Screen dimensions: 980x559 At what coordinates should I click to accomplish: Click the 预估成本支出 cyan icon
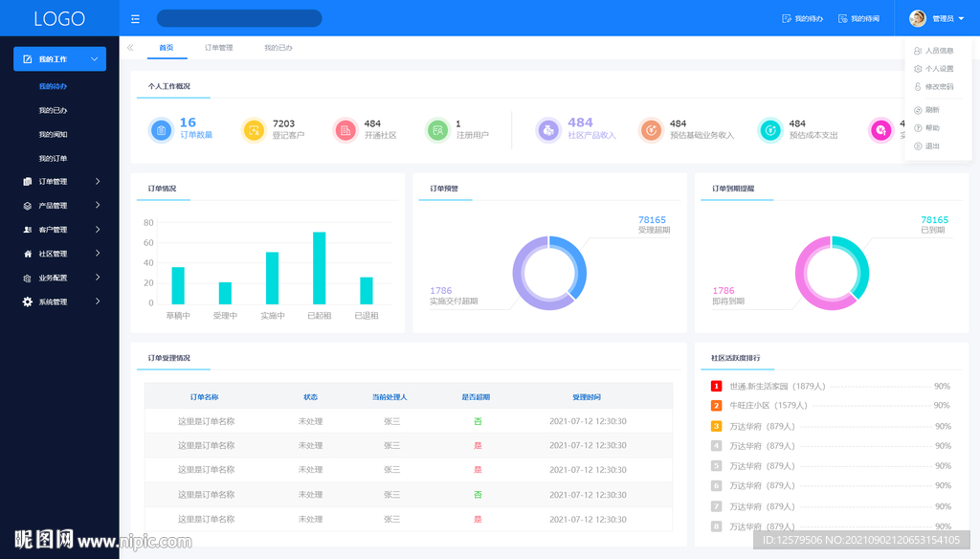coord(770,129)
